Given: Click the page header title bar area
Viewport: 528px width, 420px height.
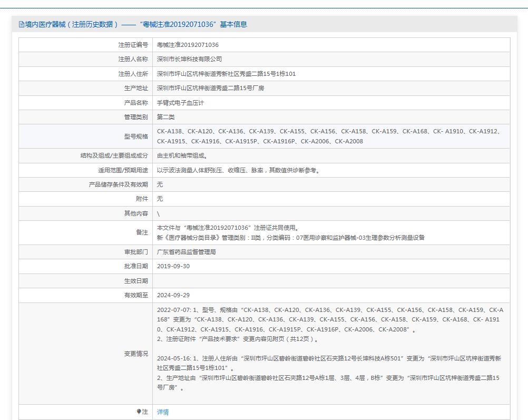Looking at the screenshot, I should click(x=263, y=24).
